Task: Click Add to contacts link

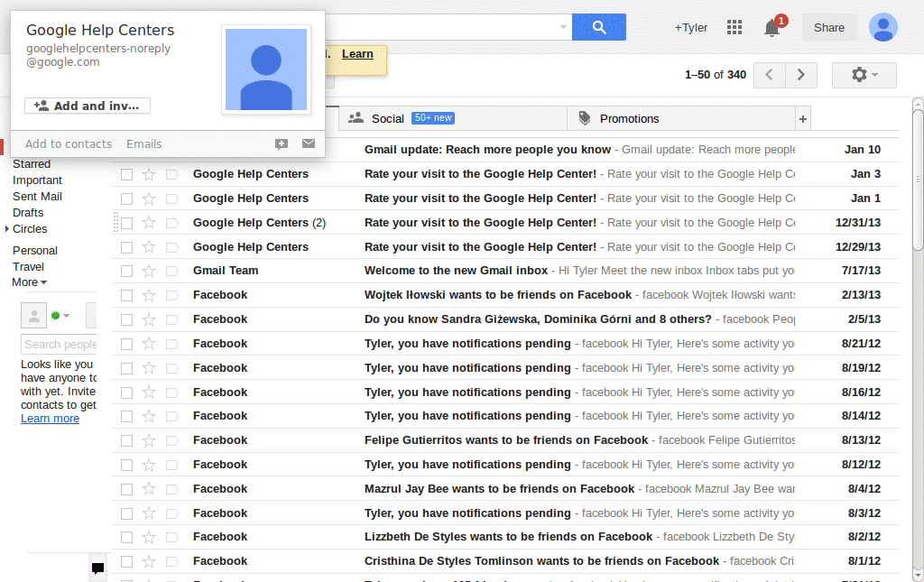Action: 69,143
